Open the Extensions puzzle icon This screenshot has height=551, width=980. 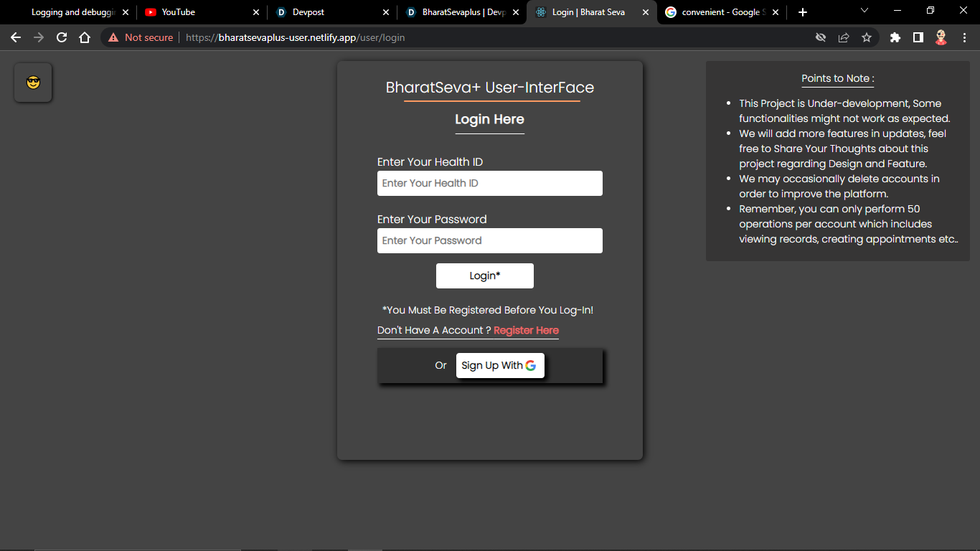(895, 37)
